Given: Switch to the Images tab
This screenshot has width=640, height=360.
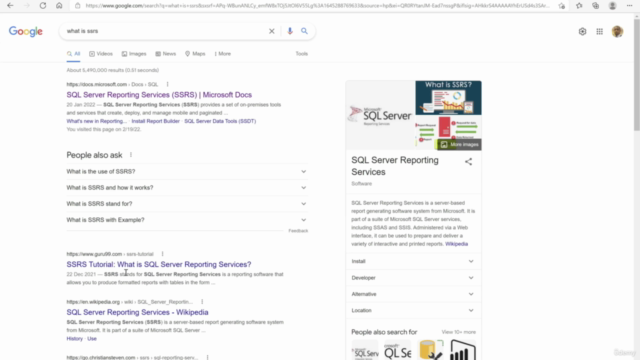Looking at the screenshot, I should [134, 54].
